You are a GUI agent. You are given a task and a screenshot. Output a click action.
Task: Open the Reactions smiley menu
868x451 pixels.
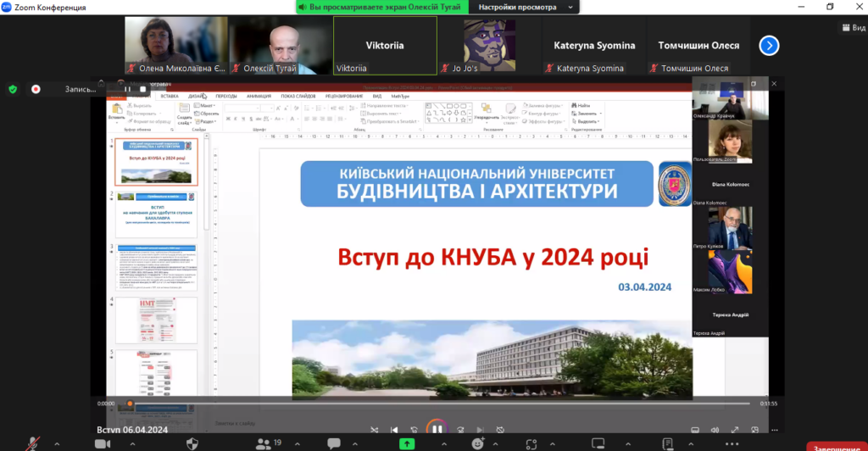478,444
